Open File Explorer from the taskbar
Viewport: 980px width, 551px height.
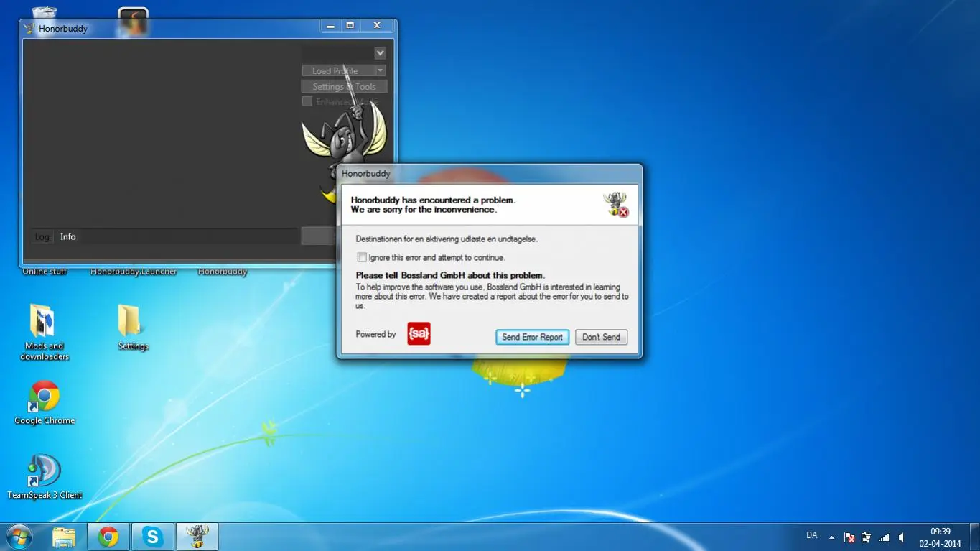[64, 537]
